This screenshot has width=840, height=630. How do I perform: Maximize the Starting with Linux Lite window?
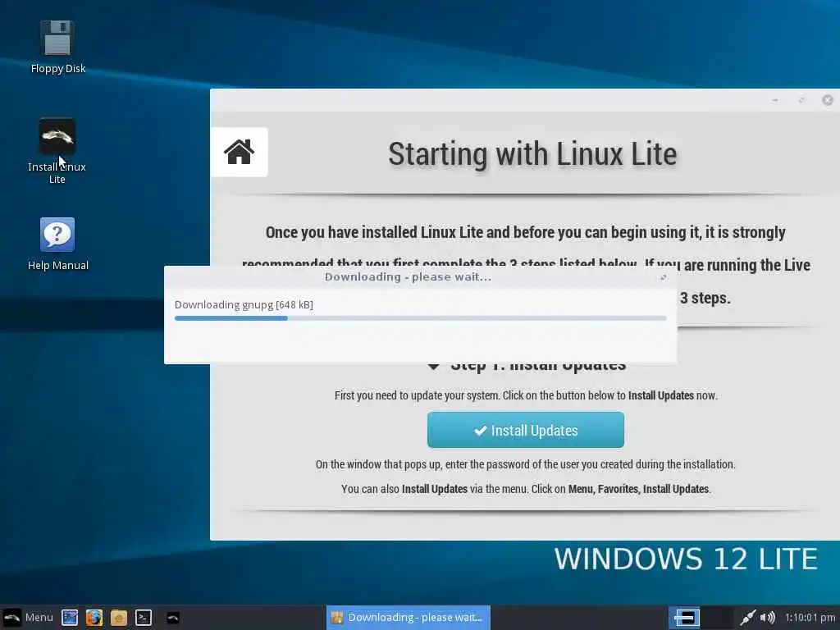point(801,100)
